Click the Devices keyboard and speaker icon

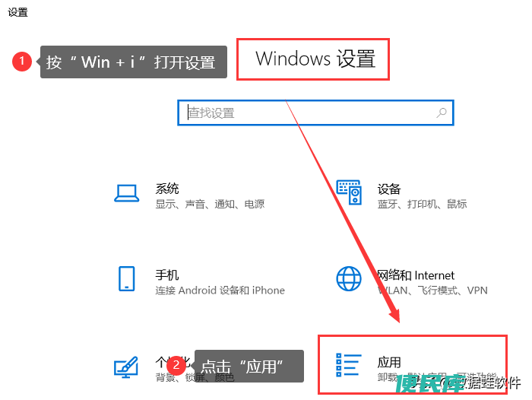click(349, 192)
